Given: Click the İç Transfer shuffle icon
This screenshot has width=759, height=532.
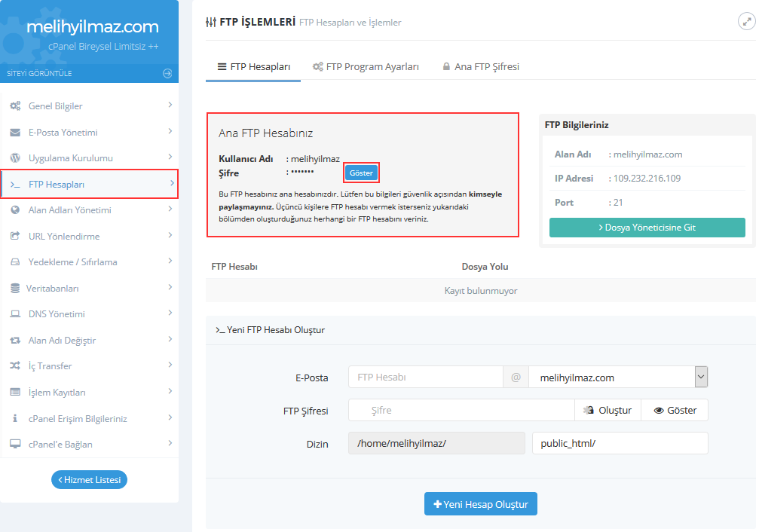Looking at the screenshot, I should pos(15,366).
